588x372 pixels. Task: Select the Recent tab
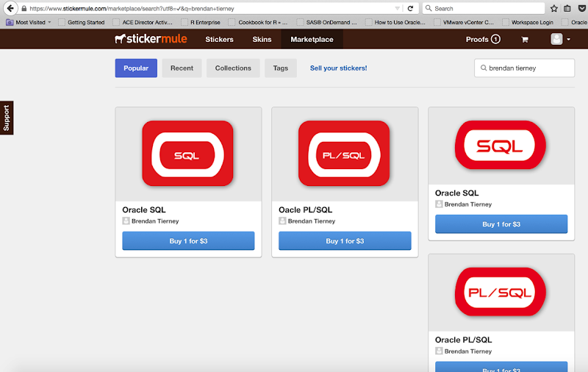(182, 68)
